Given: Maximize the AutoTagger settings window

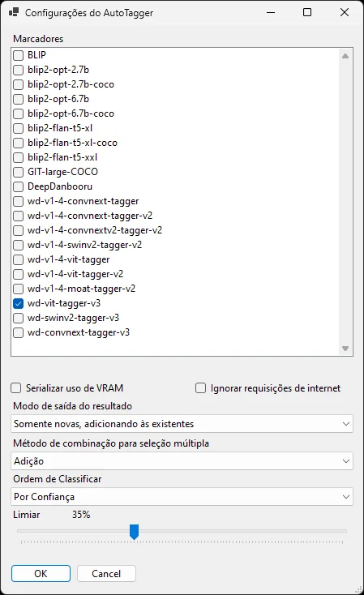Looking at the screenshot, I should click(x=307, y=12).
